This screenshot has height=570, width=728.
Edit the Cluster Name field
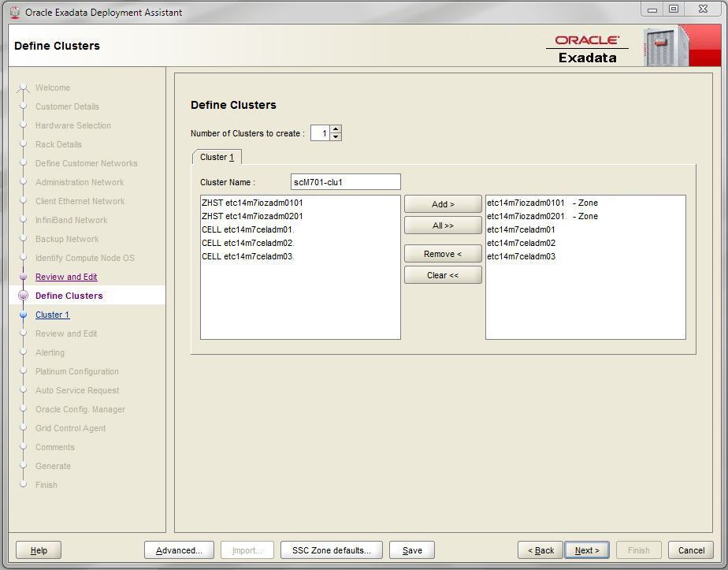(345, 182)
